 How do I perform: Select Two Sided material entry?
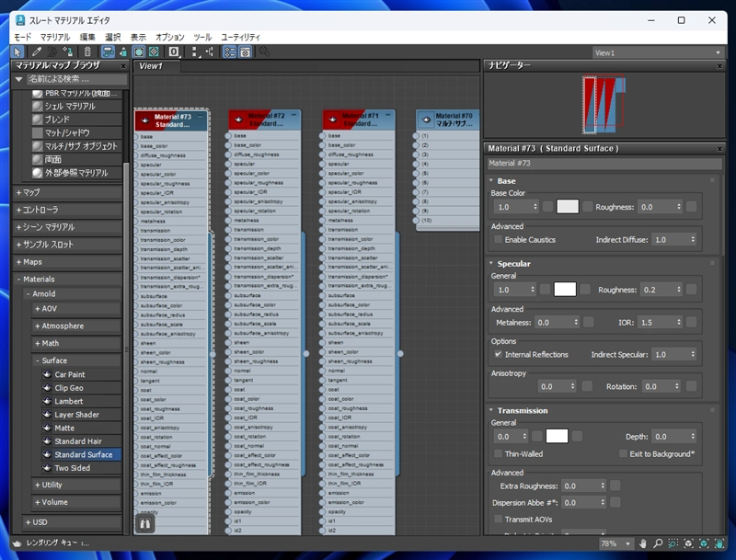[72, 468]
